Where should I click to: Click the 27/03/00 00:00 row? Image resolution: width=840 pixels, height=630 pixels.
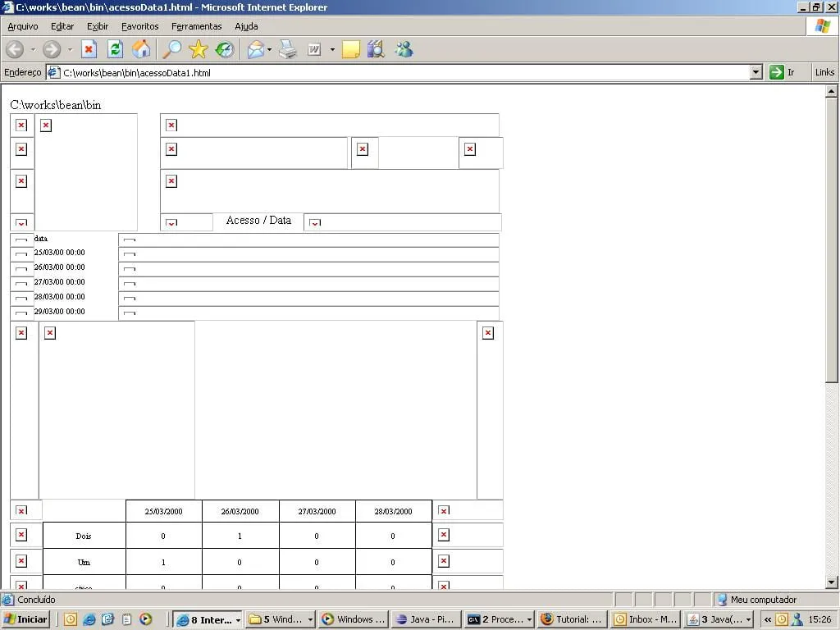coord(59,282)
